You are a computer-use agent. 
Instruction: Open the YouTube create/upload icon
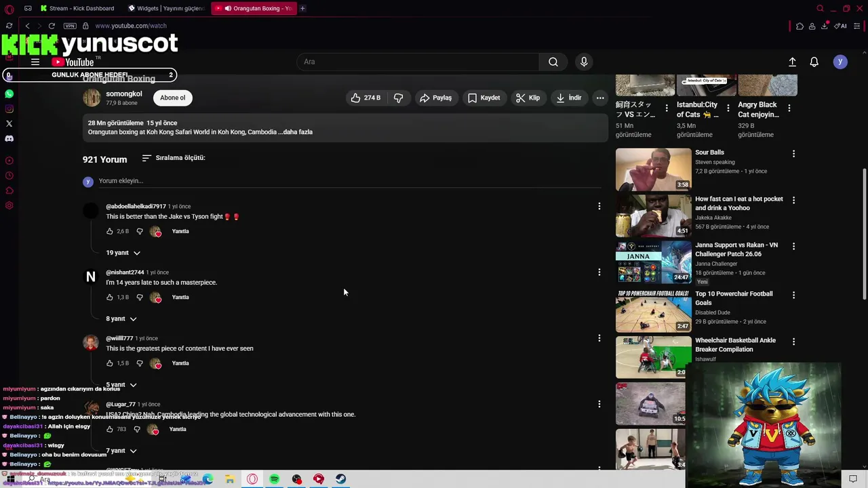point(792,62)
